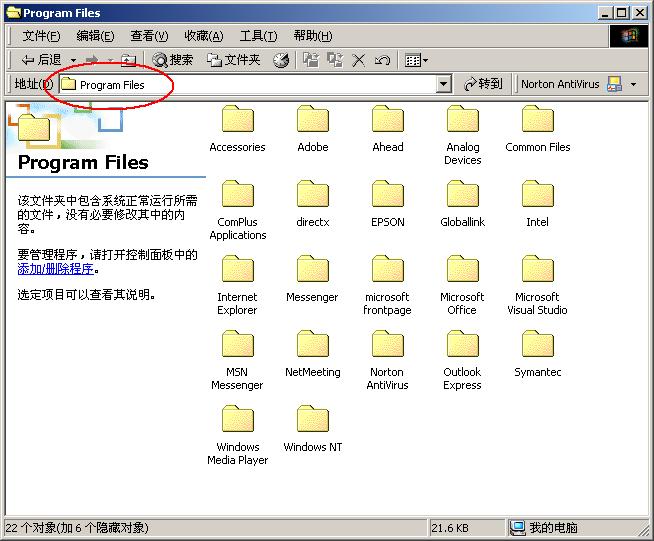
Task: Select the Adobe folder
Action: 313,129
